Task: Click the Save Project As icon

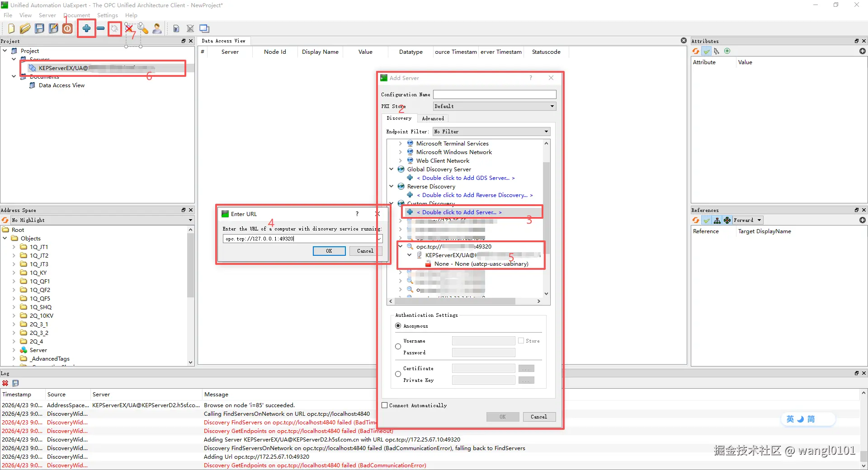Action: (x=53, y=28)
